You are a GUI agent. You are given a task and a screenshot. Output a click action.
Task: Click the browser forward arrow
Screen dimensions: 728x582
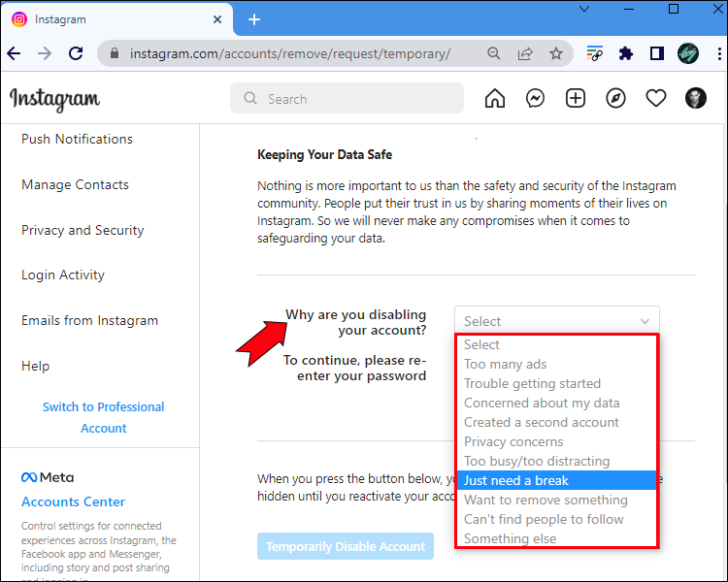[x=45, y=54]
